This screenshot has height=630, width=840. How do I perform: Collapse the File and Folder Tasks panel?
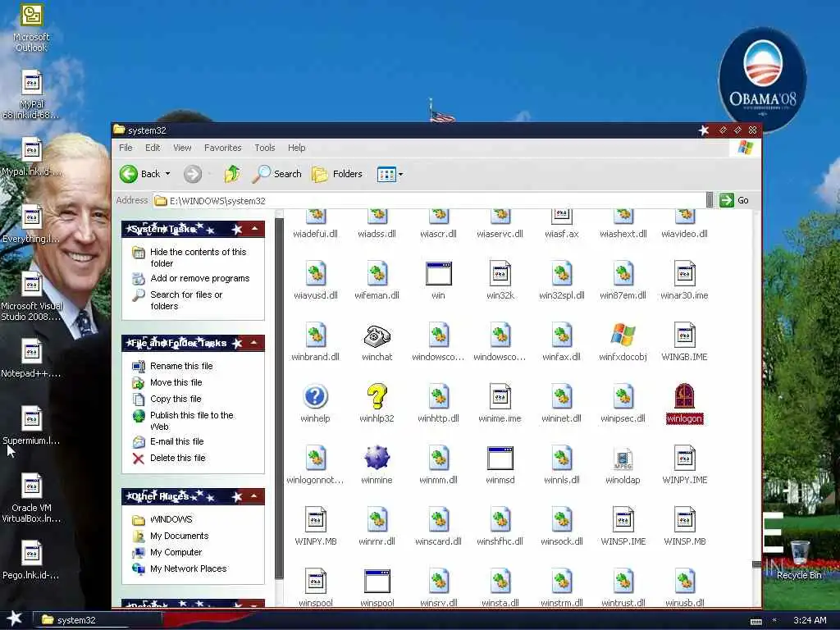(254, 343)
